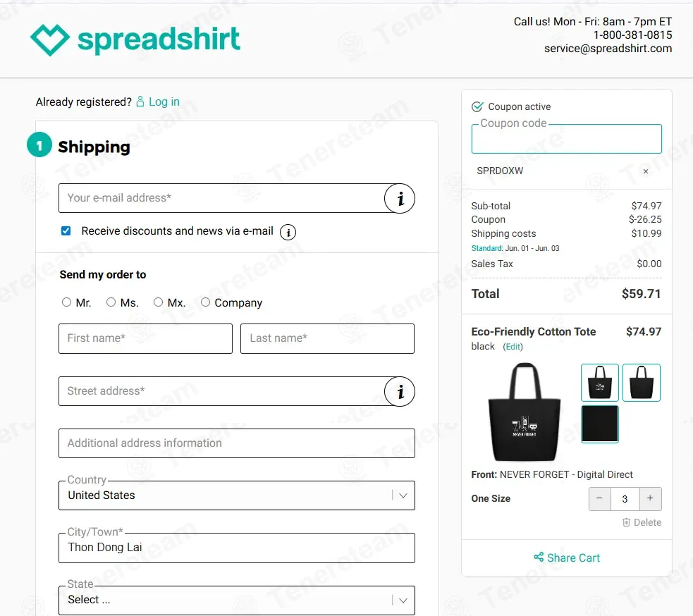The width and height of the screenshot is (693, 616).
Task: Focus the Coupon code input field
Action: click(x=567, y=139)
